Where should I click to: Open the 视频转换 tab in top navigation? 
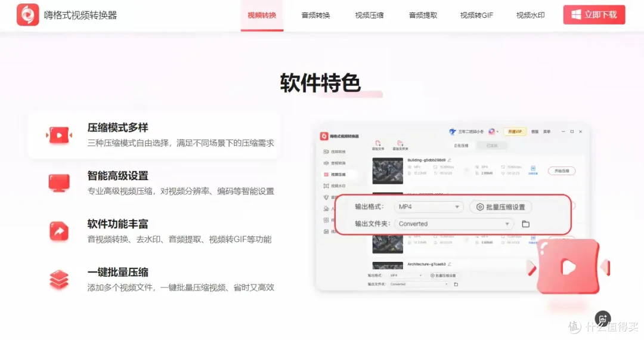point(262,15)
